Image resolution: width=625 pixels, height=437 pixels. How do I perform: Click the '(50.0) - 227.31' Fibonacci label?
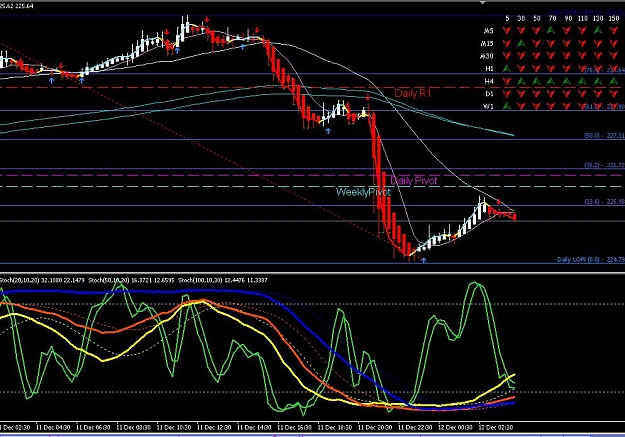click(x=604, y=136)
